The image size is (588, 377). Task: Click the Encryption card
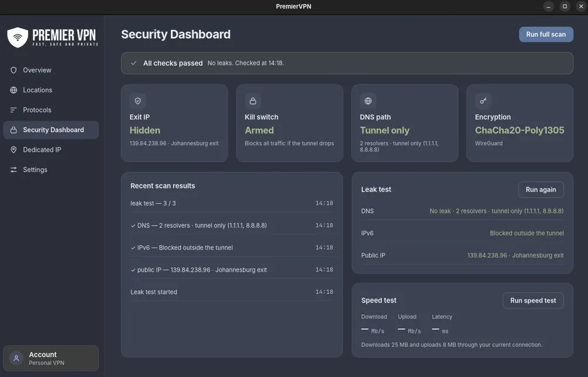click(520, 123)
